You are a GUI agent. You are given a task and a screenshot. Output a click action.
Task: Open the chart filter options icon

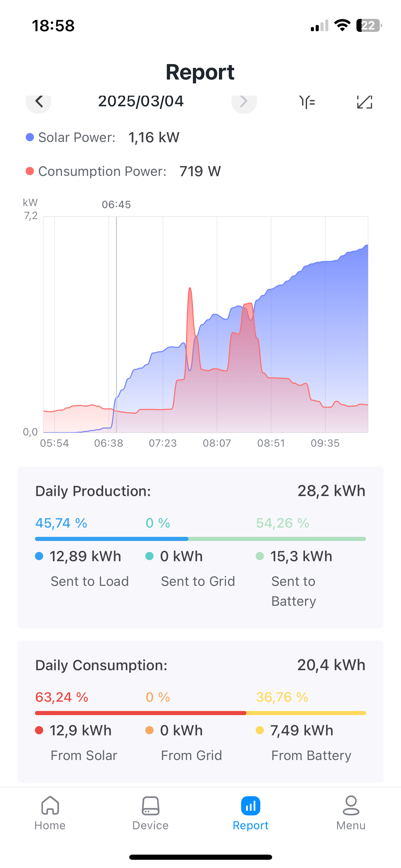coord(307,102)
